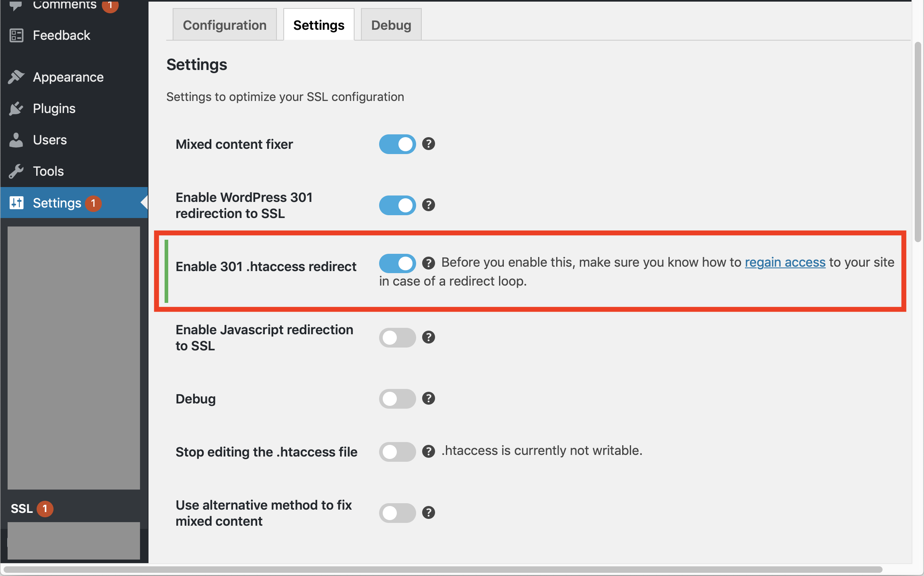This screenshot has width=924, height=576.
Task: Switch to the Configuration tab
Action: [225, 25]
